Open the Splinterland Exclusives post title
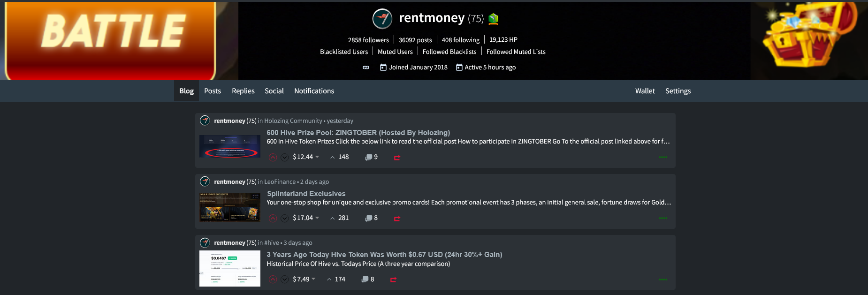868x295 pixels. pyautogui.click(x=306, y=194)
